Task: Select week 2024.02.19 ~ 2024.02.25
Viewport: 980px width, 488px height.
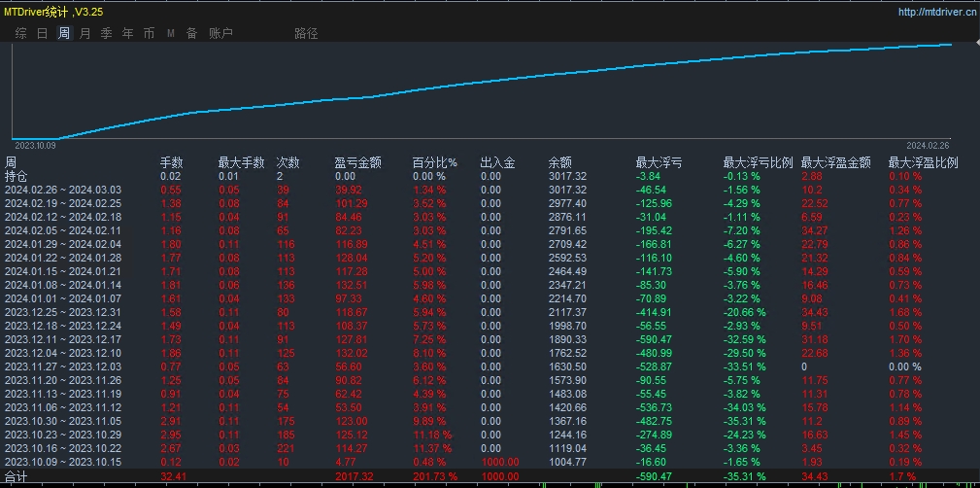Action: tap(63, 203)
